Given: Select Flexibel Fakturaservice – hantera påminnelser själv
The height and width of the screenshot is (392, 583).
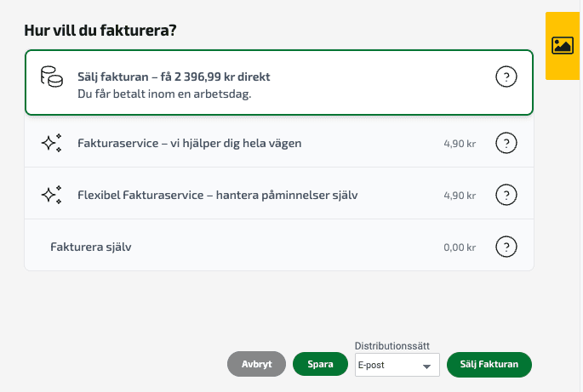Looking at the screenshot, I should [x=217, y=195].
